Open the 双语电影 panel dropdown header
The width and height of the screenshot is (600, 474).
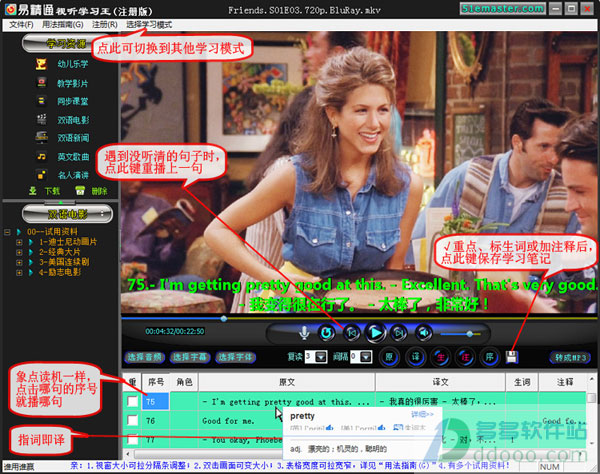[67, 214]
